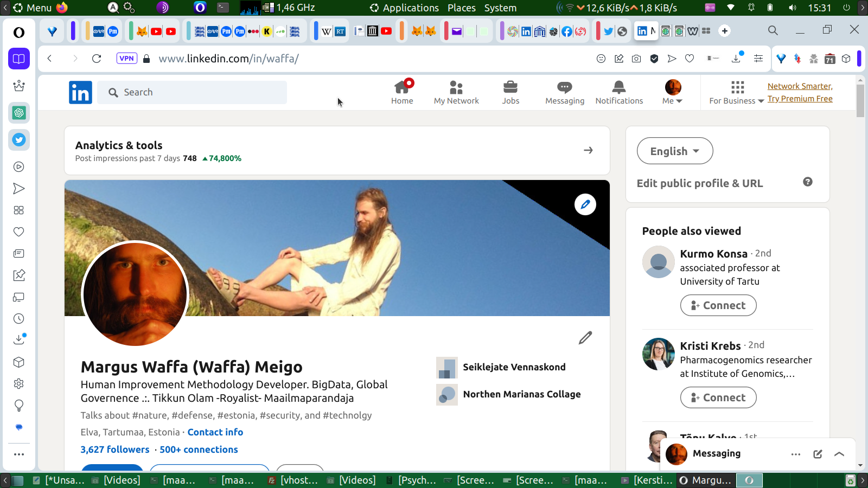Image resolution: width=868 pixels, height=488 pixels.
Task: Open the My Network tab
Action: pos(456,92)
